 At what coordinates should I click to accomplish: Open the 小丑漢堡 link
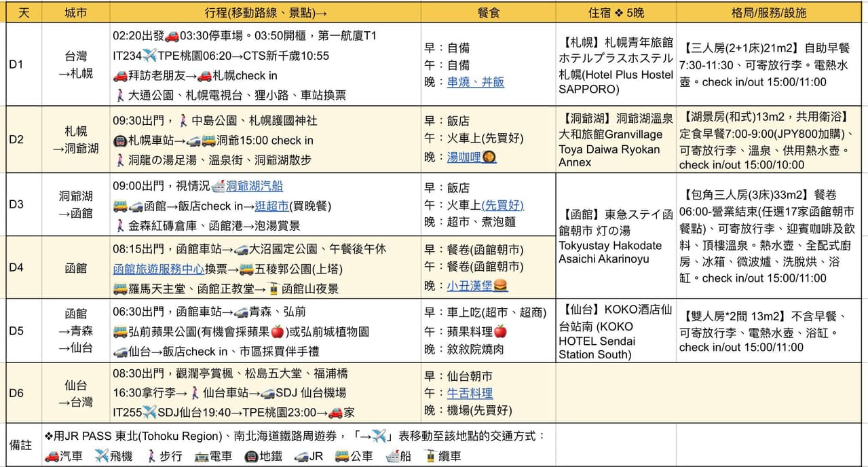pyautogui.click(x=470, y=286)
